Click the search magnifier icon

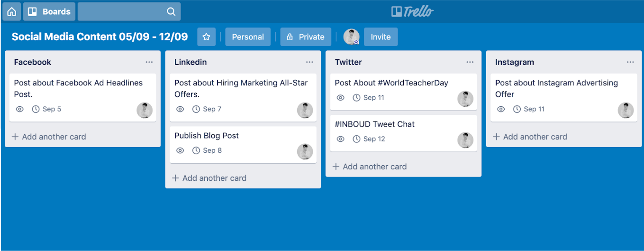point(171,12)
